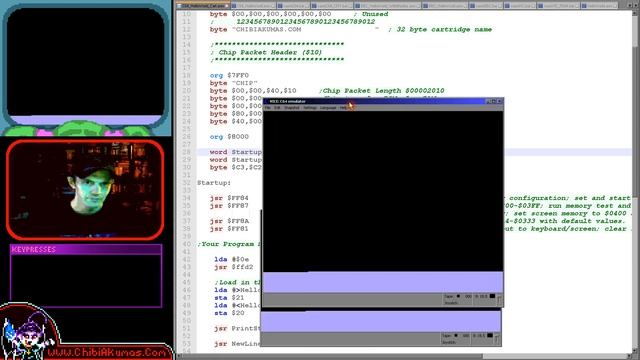Click the joystick indicator in front emulator status
This screenshot has width=640, height=360.
point(451,303)
